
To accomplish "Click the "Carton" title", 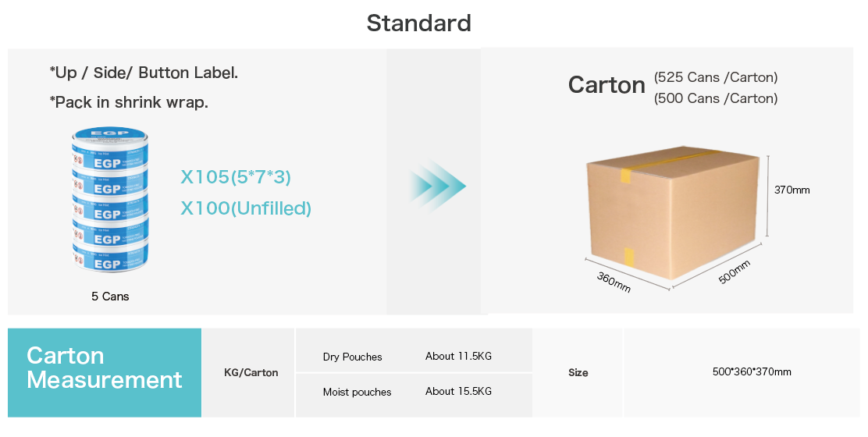I will click(x=607, y=85).
